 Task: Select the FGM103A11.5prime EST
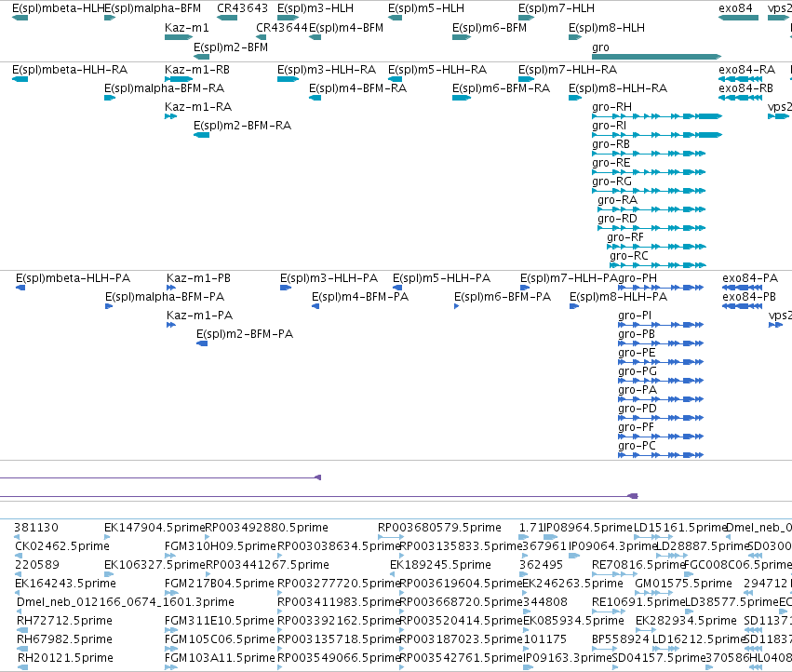[x=171, y=667]
